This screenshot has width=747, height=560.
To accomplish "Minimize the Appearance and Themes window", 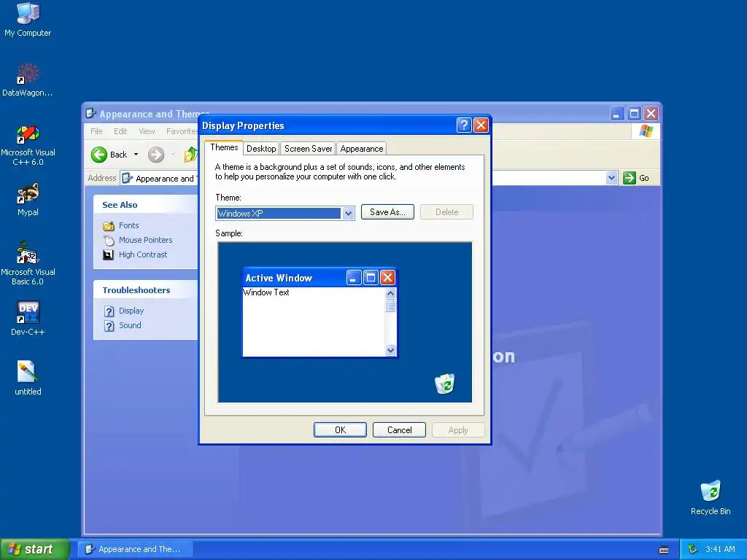I will click(617, 114).
